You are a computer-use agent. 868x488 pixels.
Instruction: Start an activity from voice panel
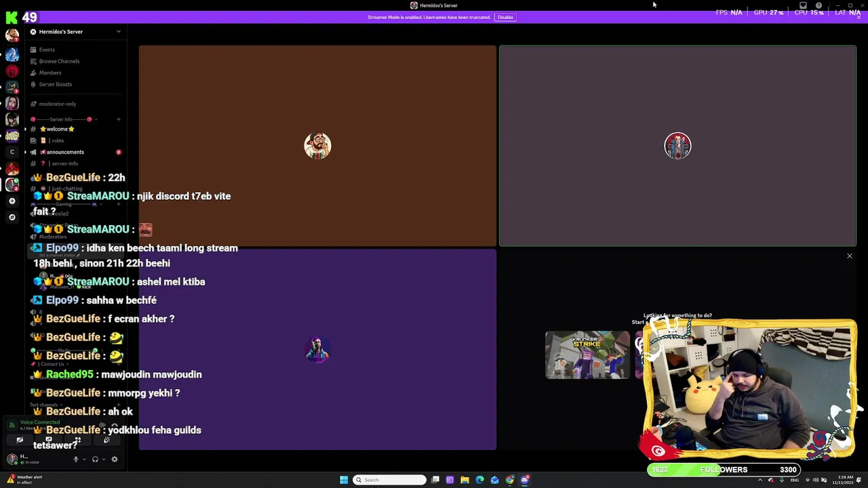point(78,440)
